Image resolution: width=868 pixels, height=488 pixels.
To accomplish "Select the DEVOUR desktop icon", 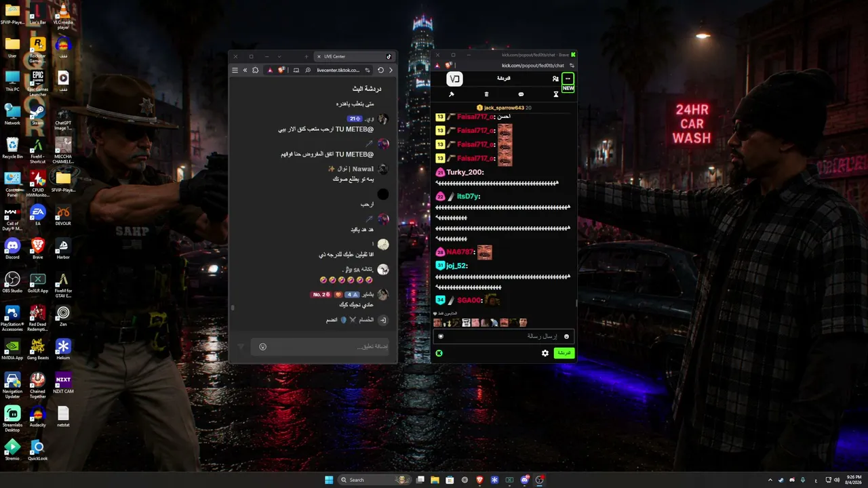I will click(x=63, y=214).
